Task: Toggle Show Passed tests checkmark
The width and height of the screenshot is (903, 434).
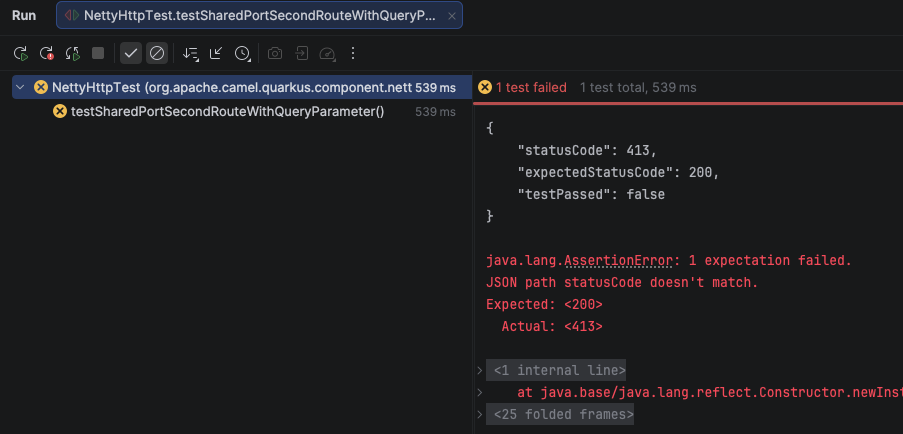Action: [x=130, y=53]
